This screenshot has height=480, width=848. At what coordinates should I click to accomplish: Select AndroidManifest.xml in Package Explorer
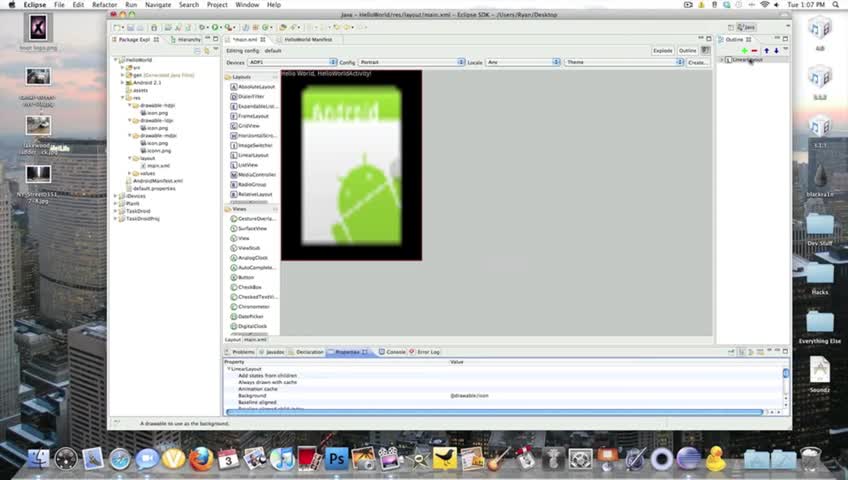pos(154,181)
